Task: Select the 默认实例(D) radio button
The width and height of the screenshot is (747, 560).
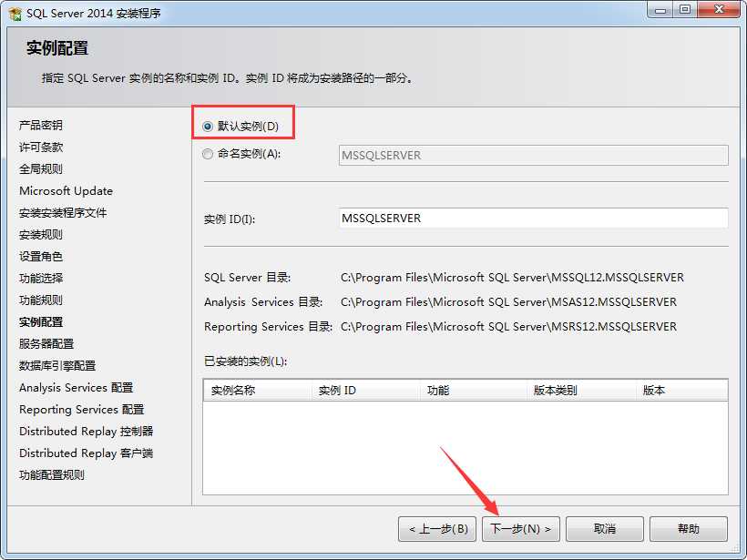Action: (207, 127)
